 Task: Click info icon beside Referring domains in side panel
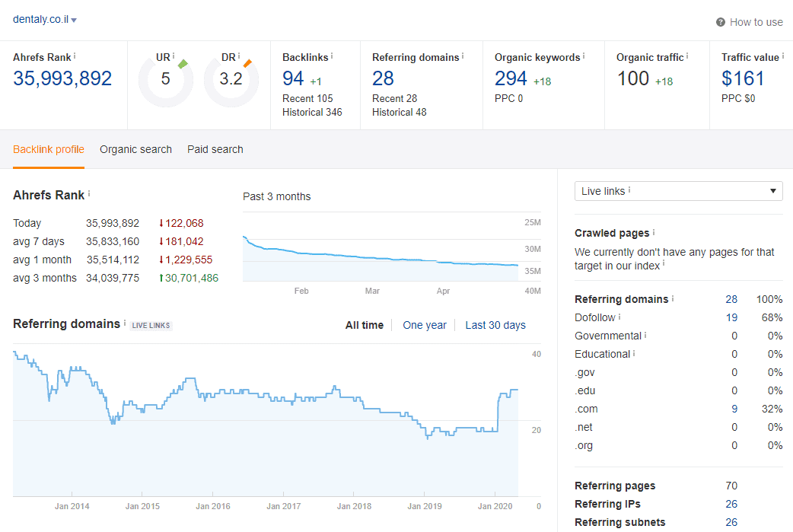point(673,298)
